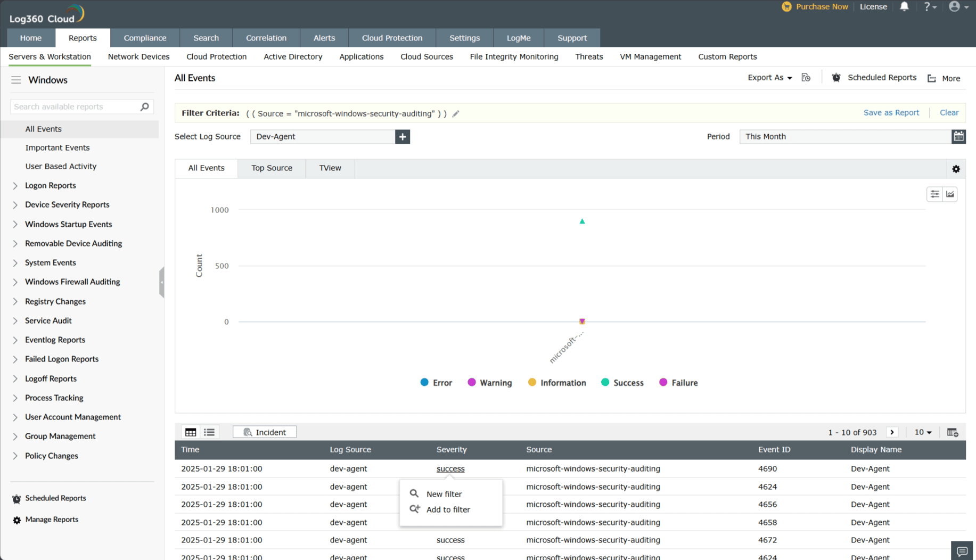Open the Export As dropdown

[x=770, y=78]
